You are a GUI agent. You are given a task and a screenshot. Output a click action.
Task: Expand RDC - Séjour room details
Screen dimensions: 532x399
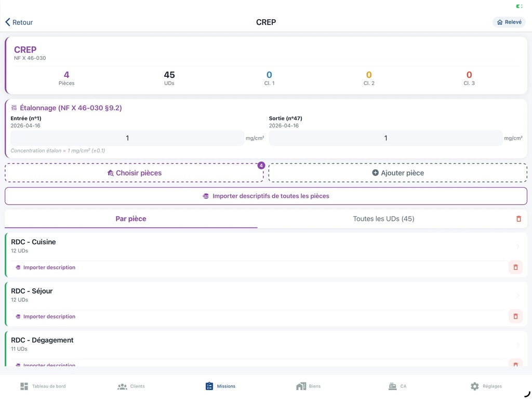(x=260, y=295)
